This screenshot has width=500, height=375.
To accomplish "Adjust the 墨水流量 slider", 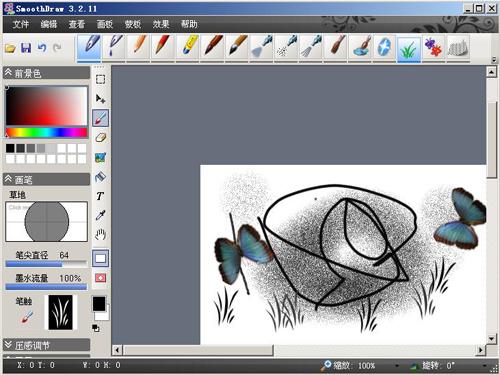I will (x=46, y=286).
